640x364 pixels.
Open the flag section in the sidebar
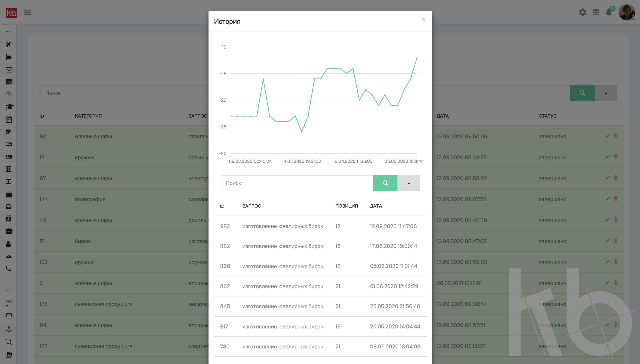(x=8, y=57)
